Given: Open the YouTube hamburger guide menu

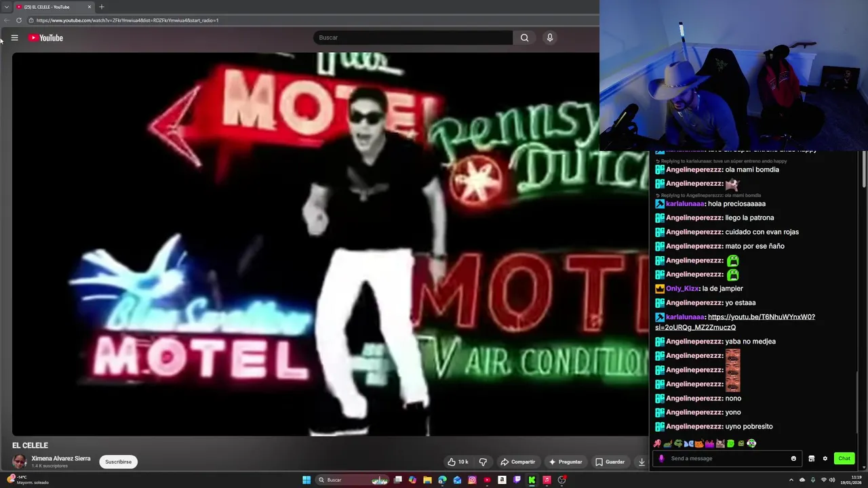Looking at the screenshot, I should [x=14, y=38].
